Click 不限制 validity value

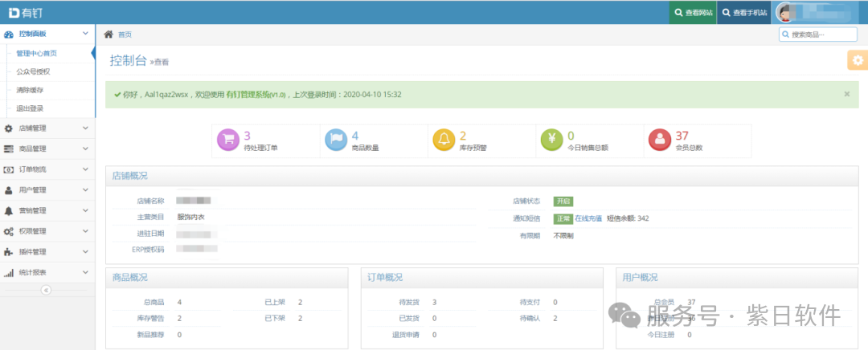click(x=563, y=236)
